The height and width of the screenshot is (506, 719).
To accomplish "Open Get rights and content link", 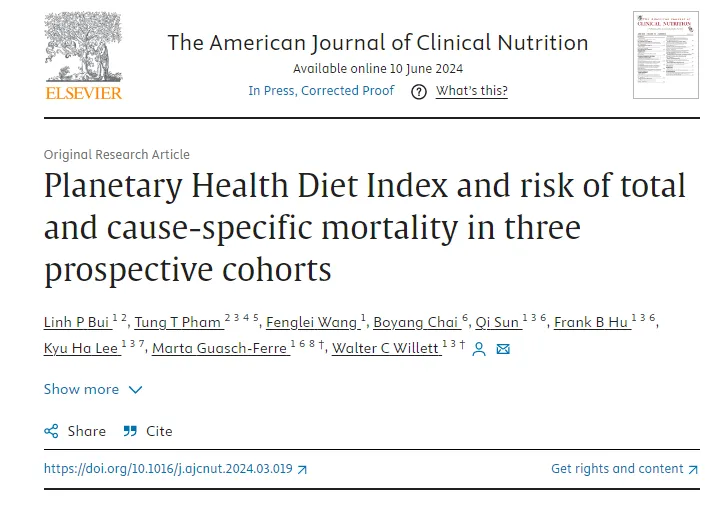I will coord(625,469).
